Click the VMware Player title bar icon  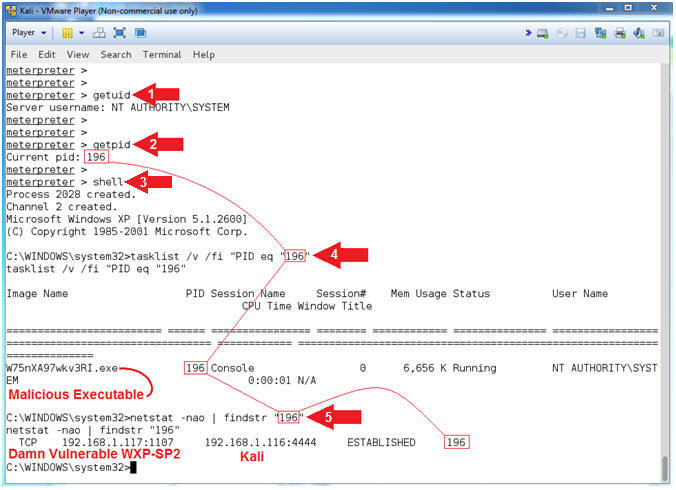pos(12,10)
